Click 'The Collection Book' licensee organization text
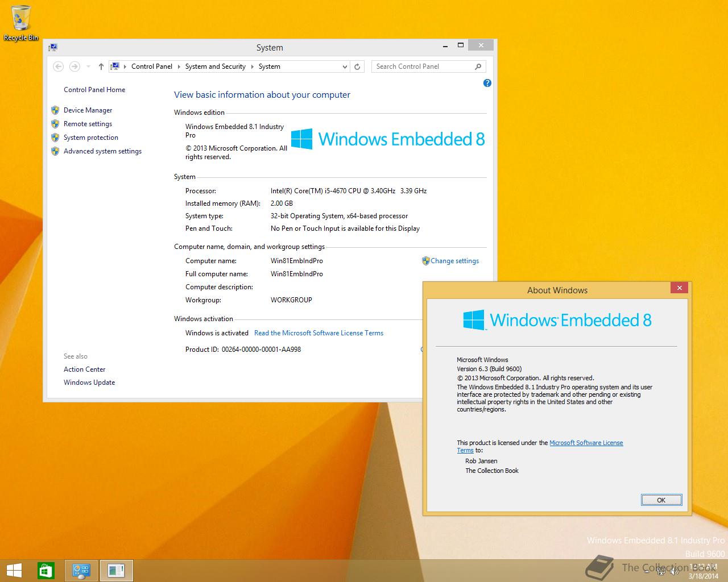Viewport: 728px width, 582px height. [x=492, y=471]
